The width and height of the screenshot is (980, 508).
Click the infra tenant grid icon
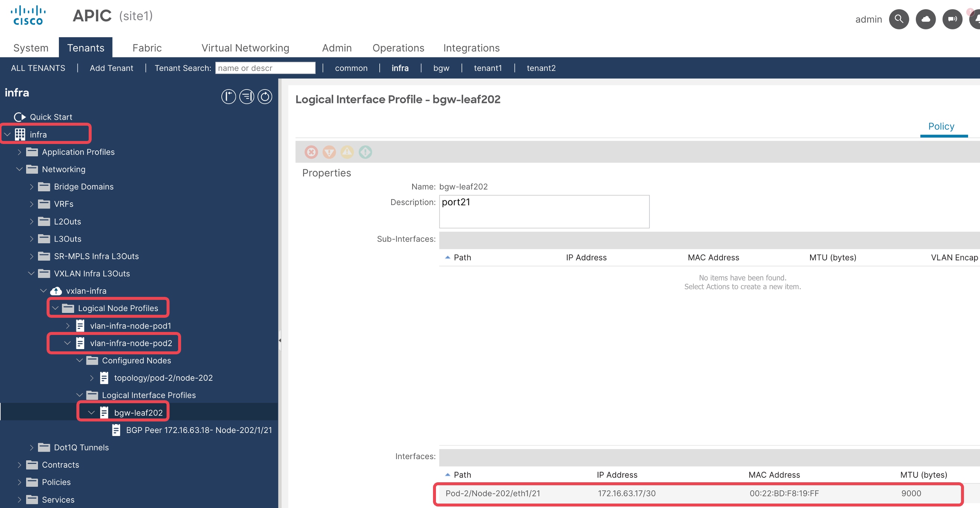[x=20, y=134]
